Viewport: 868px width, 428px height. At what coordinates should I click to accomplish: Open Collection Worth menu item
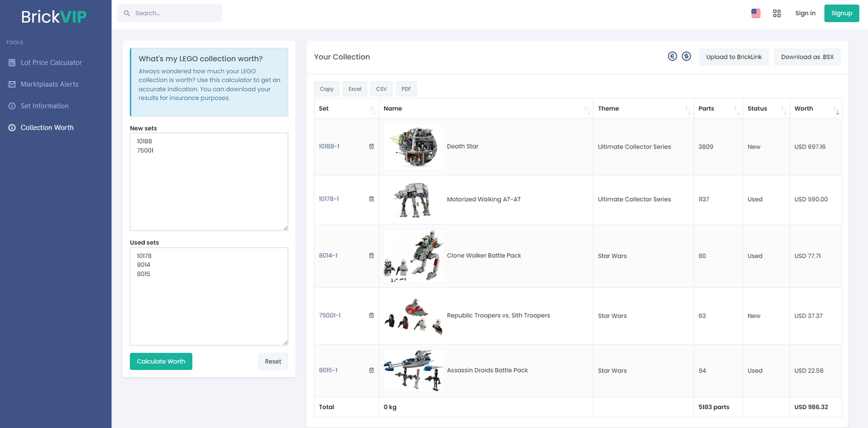pos(47,128)
